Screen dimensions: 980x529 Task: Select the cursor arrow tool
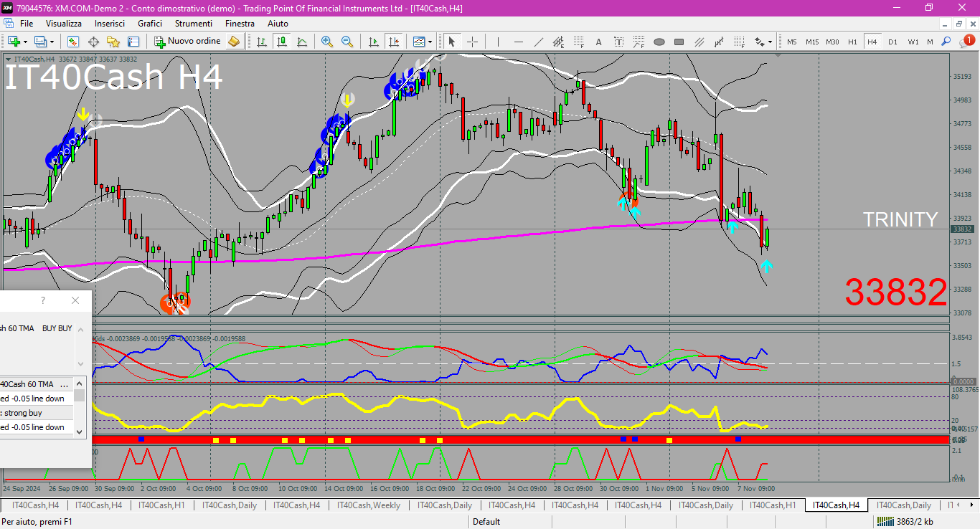tap(452, 42)
